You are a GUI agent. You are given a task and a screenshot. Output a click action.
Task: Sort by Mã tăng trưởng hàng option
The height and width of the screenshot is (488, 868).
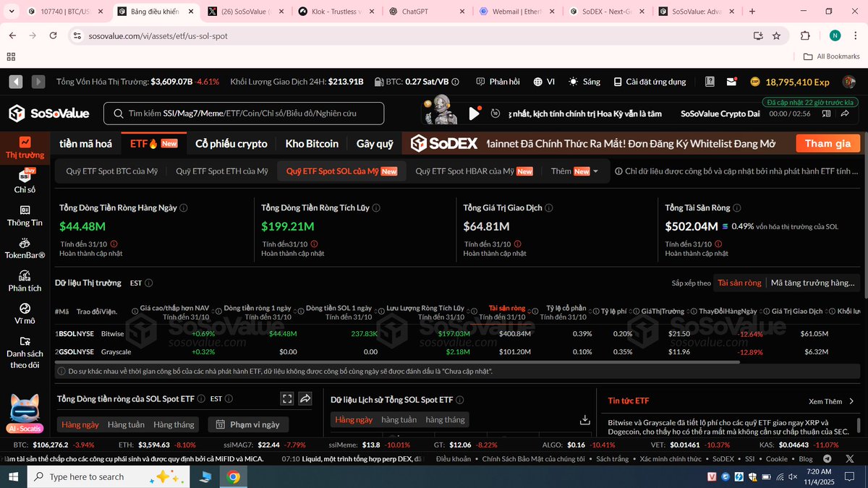point(813,283)
